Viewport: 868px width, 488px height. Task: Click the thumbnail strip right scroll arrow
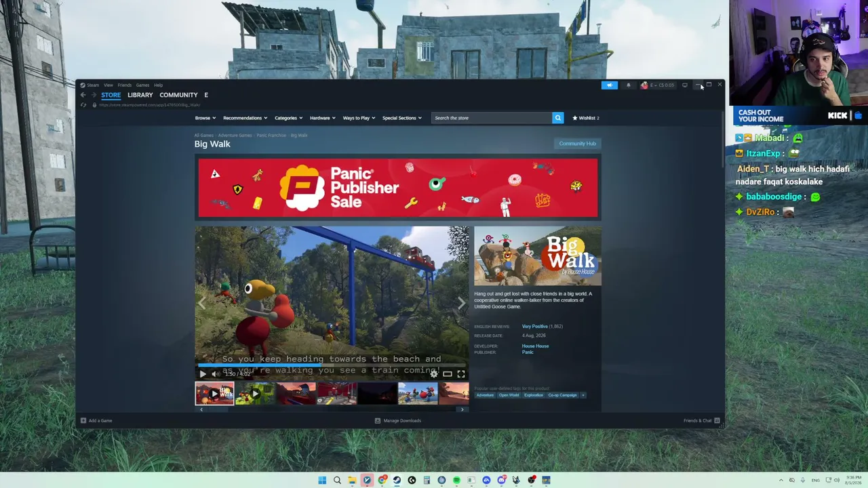[x=462, y=409]
